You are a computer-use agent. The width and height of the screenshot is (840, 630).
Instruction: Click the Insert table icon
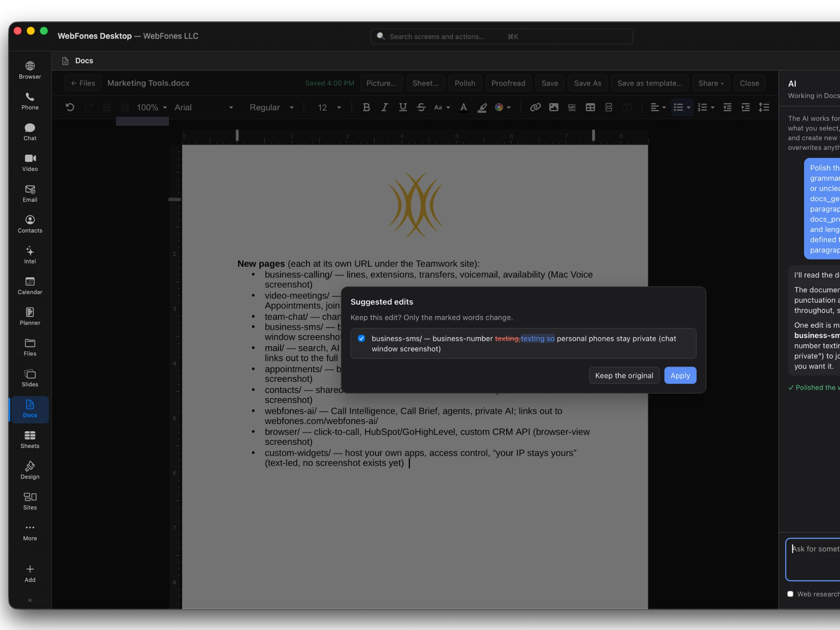(590, 108)
